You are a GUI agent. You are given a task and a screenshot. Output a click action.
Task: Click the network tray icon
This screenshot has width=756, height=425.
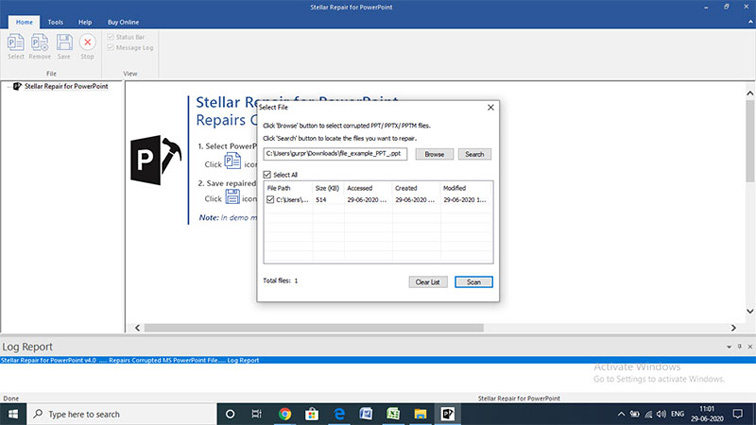point(648,414)
